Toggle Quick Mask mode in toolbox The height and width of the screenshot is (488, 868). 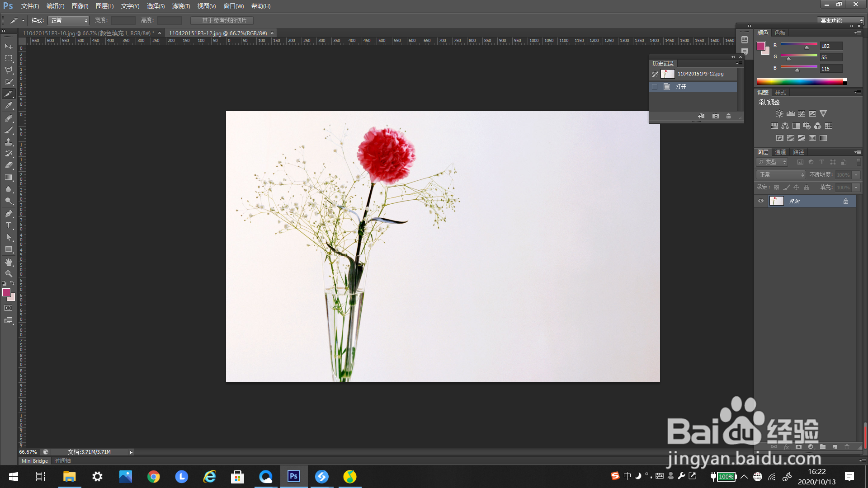coord(9,308)
